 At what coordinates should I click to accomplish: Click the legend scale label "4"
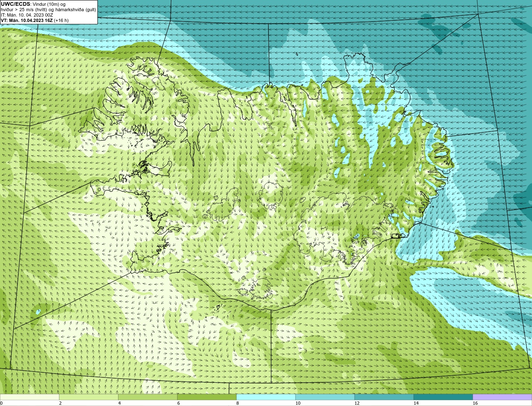[119, 403]
